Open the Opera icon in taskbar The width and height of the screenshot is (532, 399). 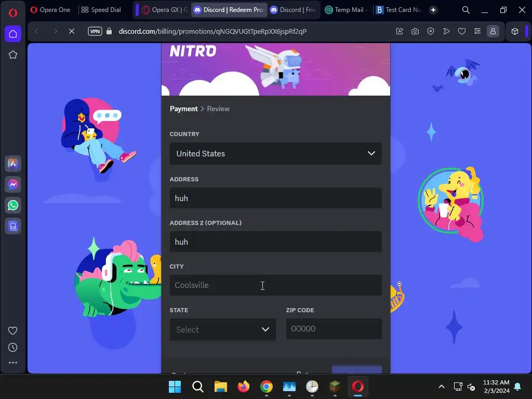(358, 387)
